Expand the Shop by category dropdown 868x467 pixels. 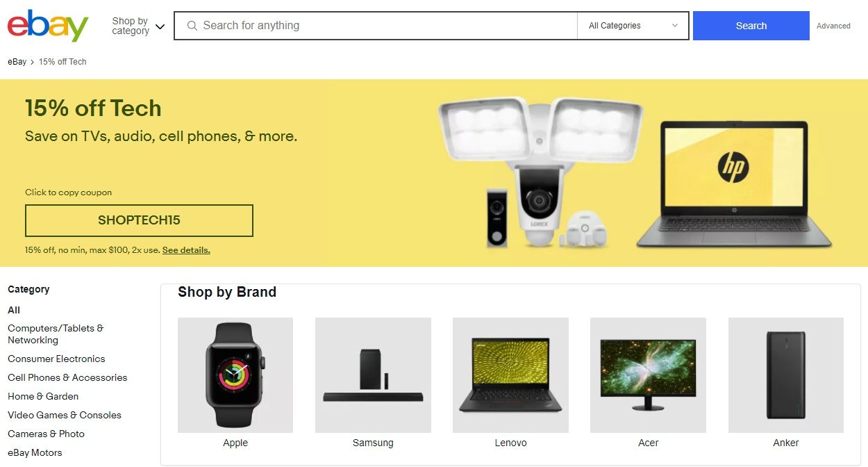click(138, 26)
